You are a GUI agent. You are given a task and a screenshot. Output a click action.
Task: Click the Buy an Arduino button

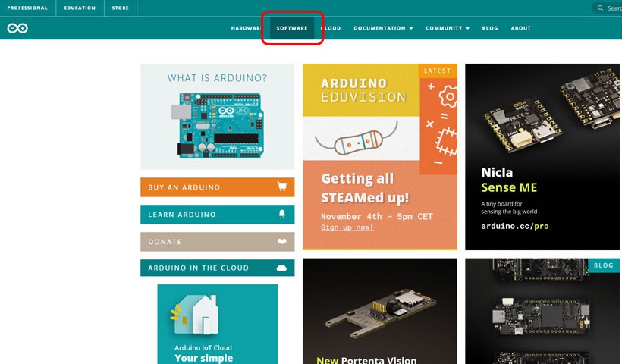click(x=218, y=187)
